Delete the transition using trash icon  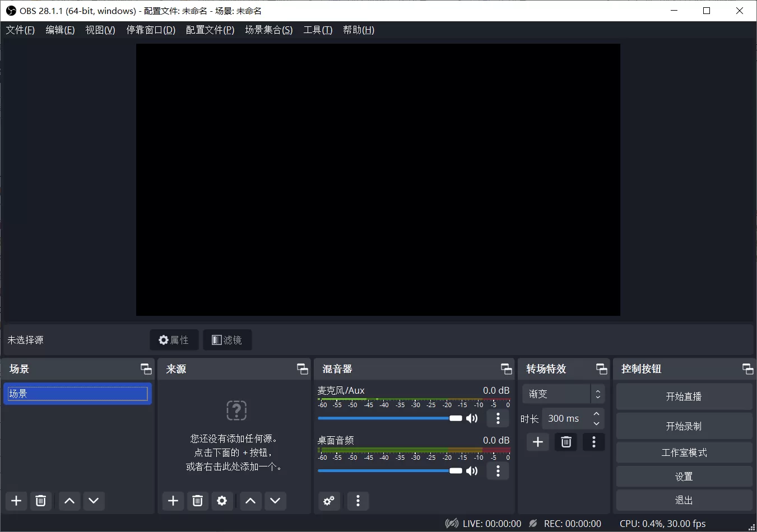[565, 442]
